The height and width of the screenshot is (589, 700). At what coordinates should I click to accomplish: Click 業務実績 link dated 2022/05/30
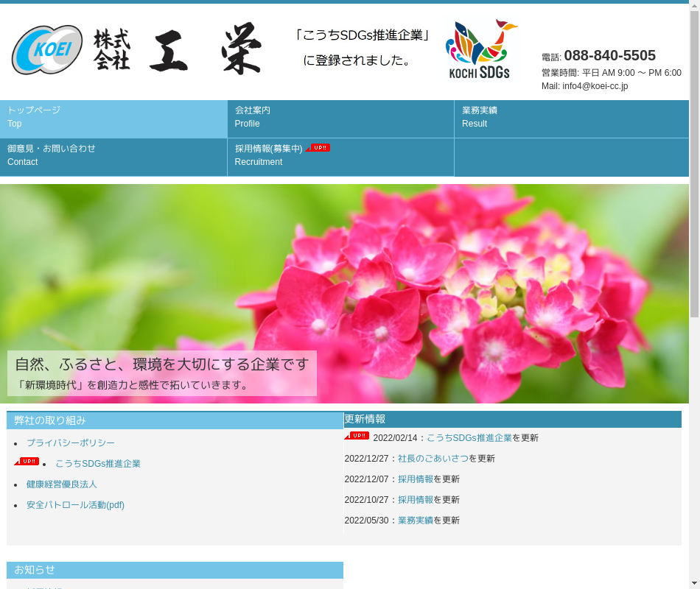pos(416,521)
